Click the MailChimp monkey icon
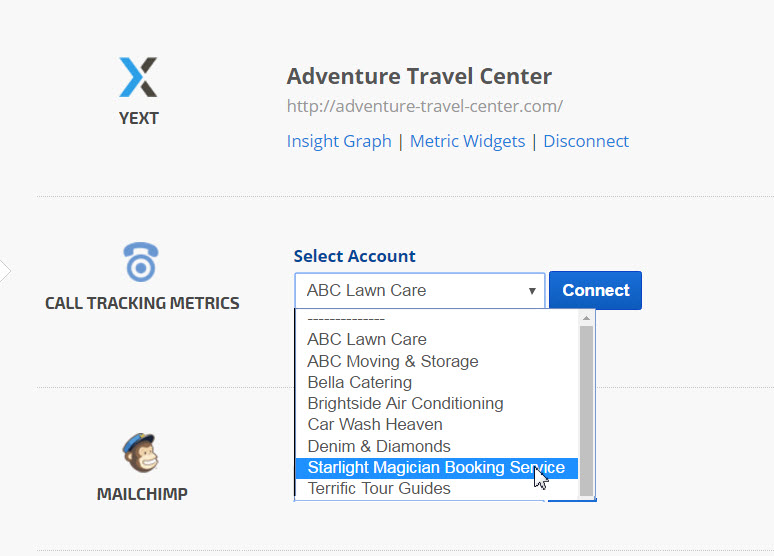 [x=141, y=453]
